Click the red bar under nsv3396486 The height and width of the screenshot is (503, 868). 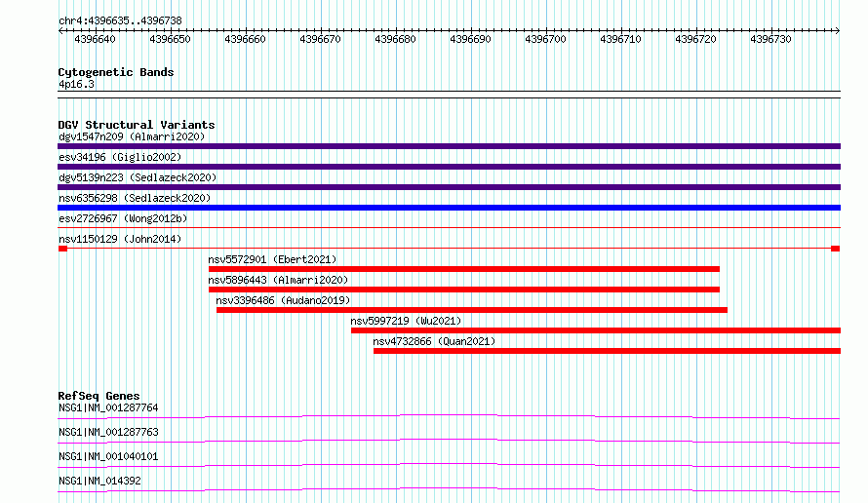[472, 310]
